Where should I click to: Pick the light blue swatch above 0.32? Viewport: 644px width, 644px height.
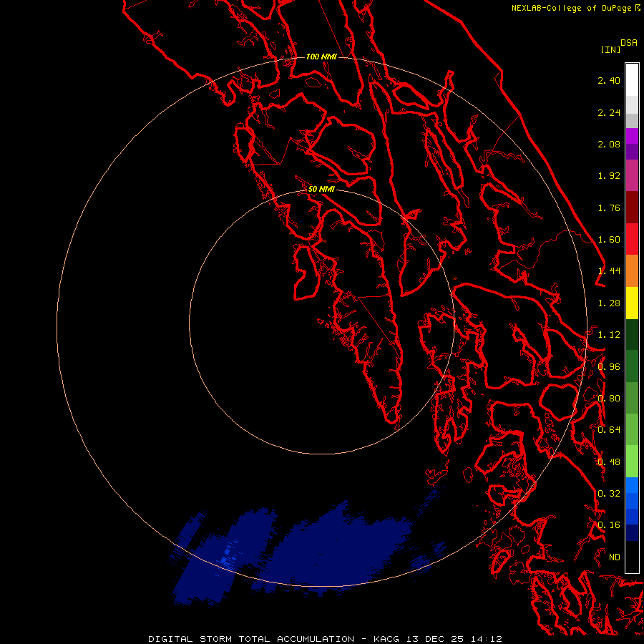click(632, 484)
